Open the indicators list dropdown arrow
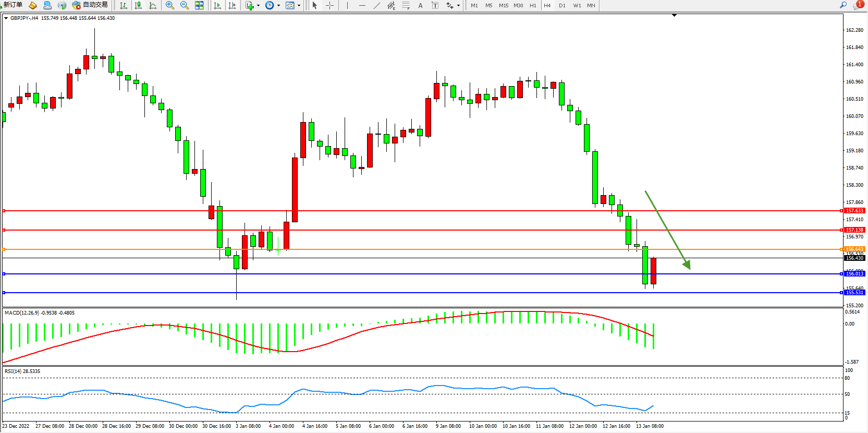This screenshot has width=868, height=433. 258,6
